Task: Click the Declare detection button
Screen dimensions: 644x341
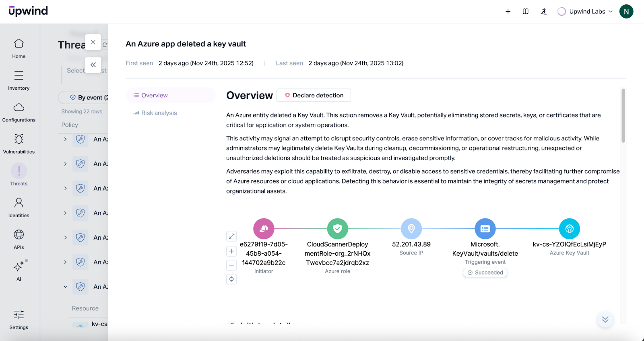Action: coord(314,95)
